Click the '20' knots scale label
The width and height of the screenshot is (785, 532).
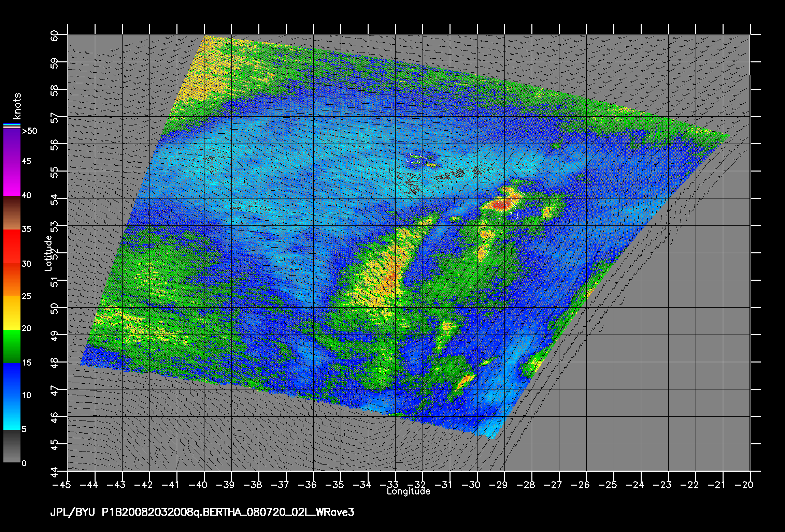tap(26, 328)
